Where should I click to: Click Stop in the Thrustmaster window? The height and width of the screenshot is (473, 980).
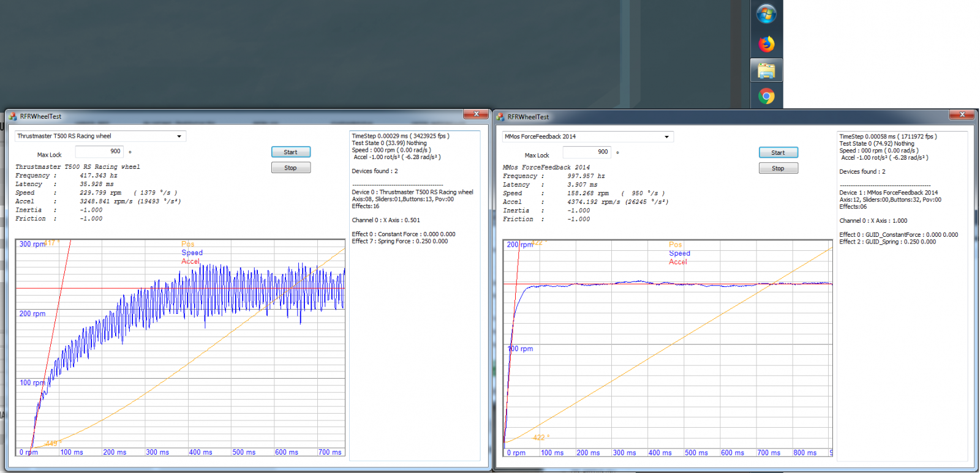tap(291, 168)
